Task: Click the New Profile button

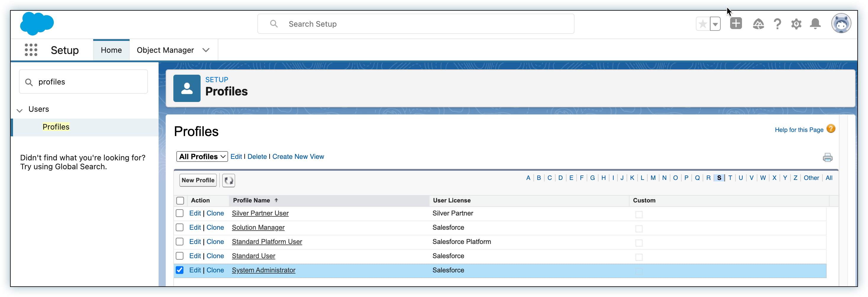Action: point(198,180)
